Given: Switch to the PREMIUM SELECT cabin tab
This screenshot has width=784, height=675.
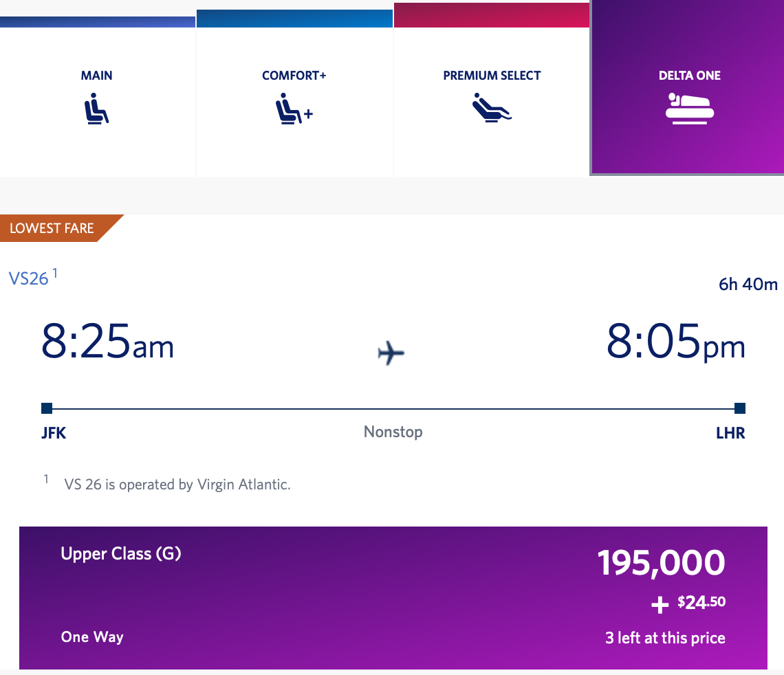Looking at the screenshot, I should click(x=492, y=89).
